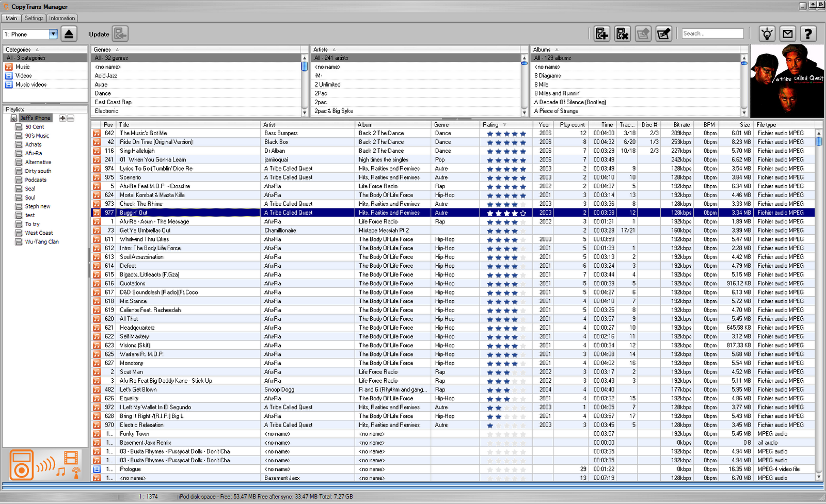This screenshot has height=504, width=826.
Task: Select the track The Music's Got Me
Action: click(x=144, y=133)
